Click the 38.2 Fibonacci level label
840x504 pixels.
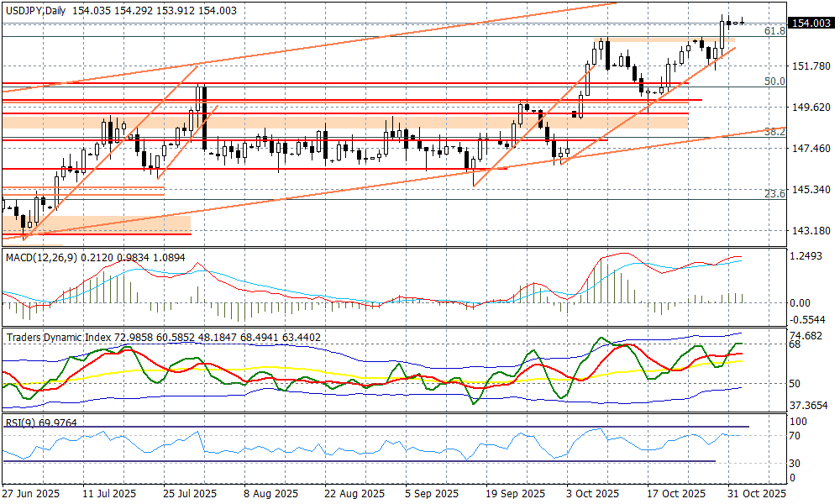pyautogui.click(x=774, y=132)
